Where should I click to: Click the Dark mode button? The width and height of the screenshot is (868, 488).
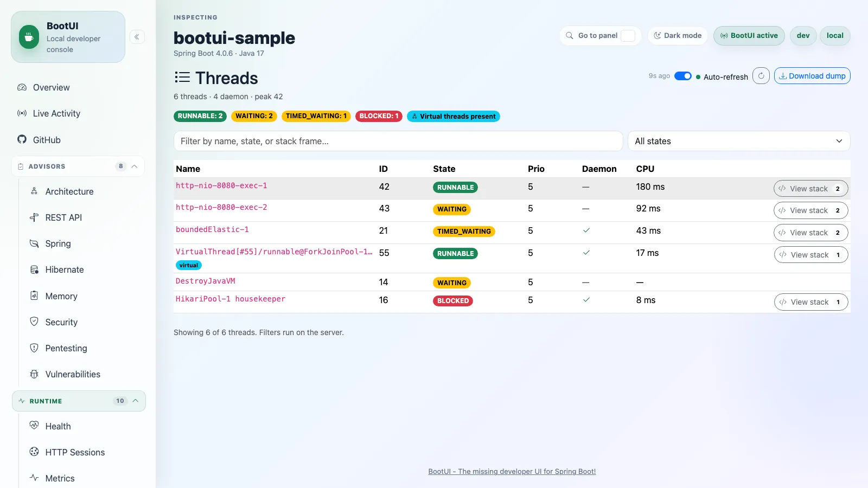[678, 36]
